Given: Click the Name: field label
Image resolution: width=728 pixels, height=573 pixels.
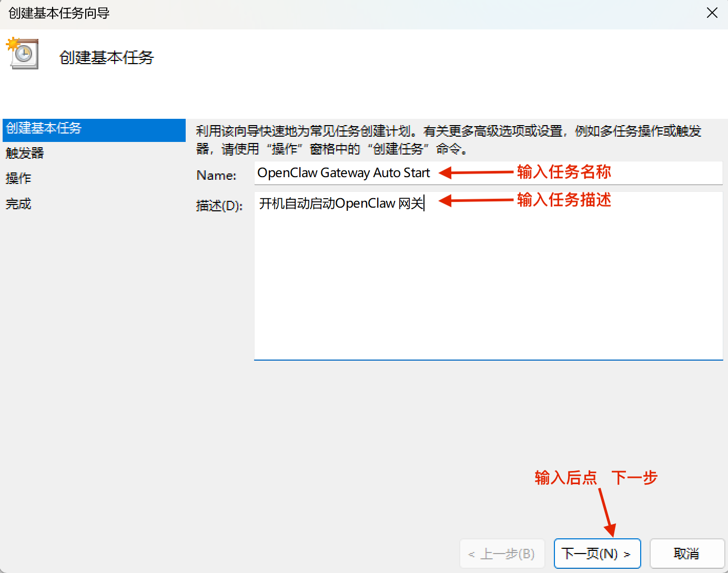Looking at the screenshot, I should (216, 175).
